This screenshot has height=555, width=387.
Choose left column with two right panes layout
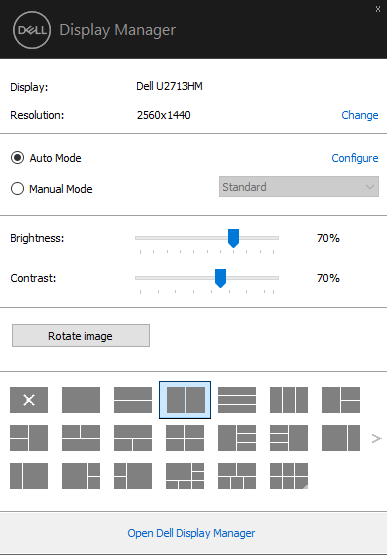pos(341,400)
